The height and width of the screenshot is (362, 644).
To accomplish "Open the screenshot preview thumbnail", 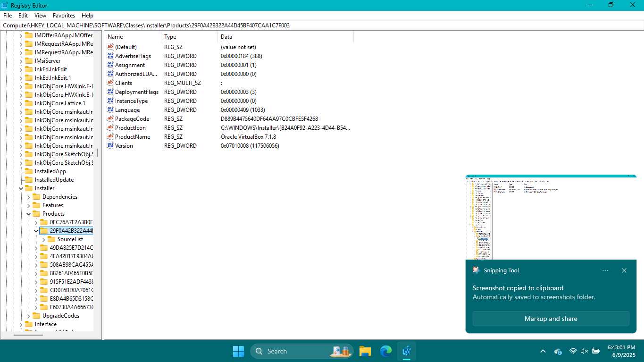I will tap(551, 217).
